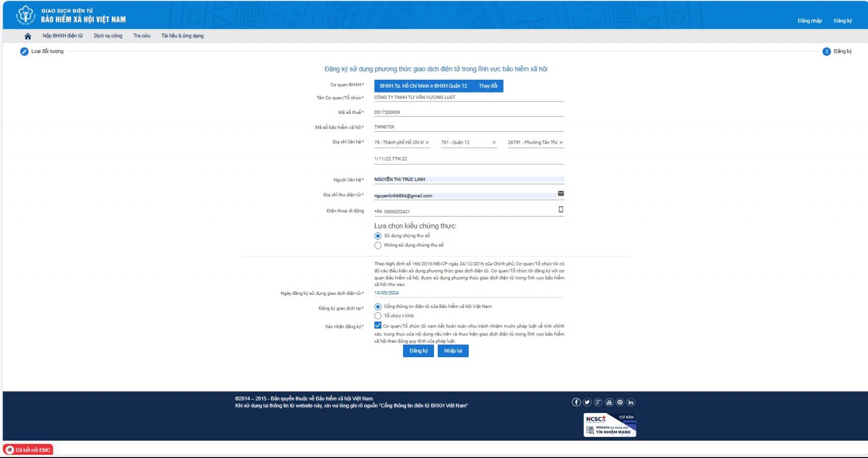Select 'Sử dụng chứng thư số' option
Viewport: 868px width, 458px height.
point(378,236)
